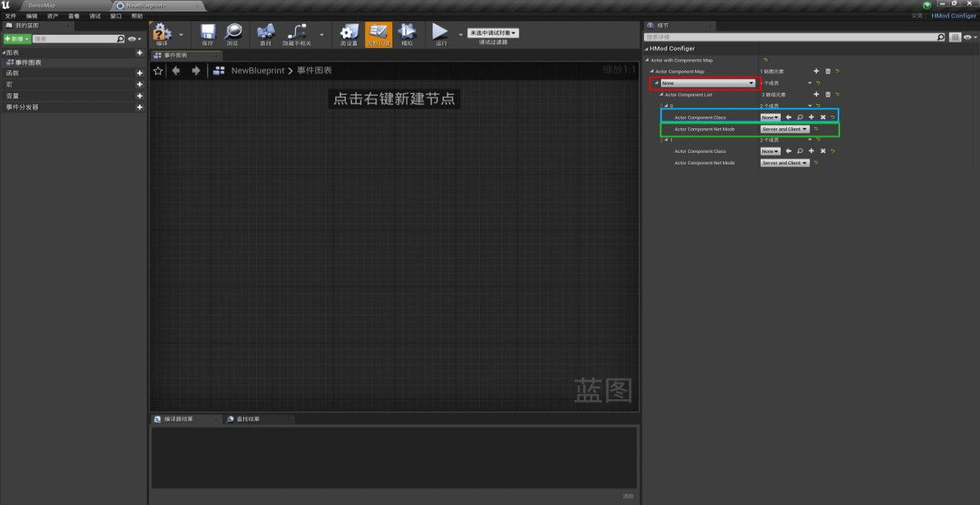Add new 事件分发器 with plus
The width and height of the screenshot is (980, 505).
tap(140, 107)
